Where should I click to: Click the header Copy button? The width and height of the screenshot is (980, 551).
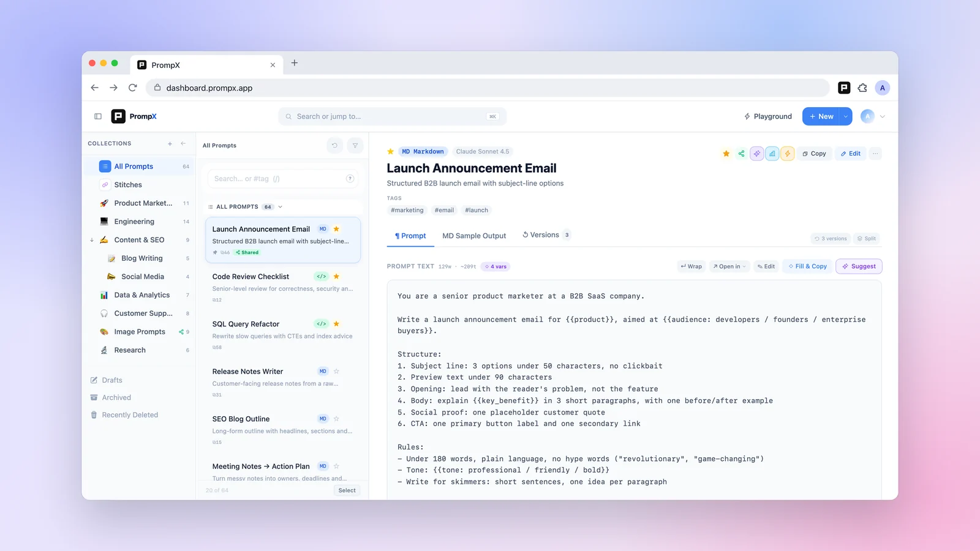[x=814, y=154]
